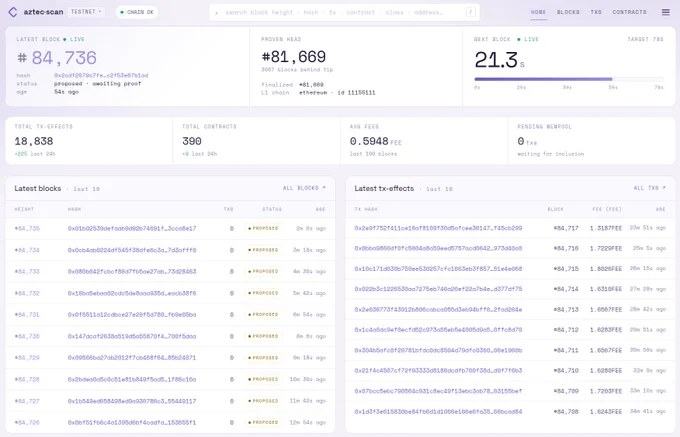Viewport: 680px width, 437px height.
Task: Open the TXS nav tab
Action: pos(596,12)
